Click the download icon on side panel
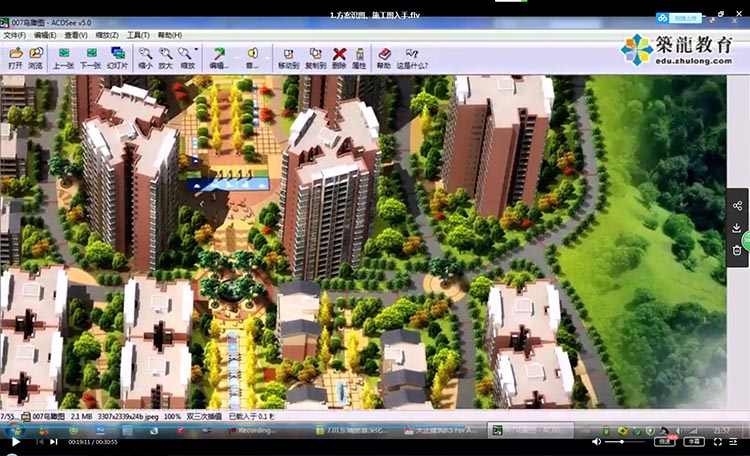 point(737,228)
